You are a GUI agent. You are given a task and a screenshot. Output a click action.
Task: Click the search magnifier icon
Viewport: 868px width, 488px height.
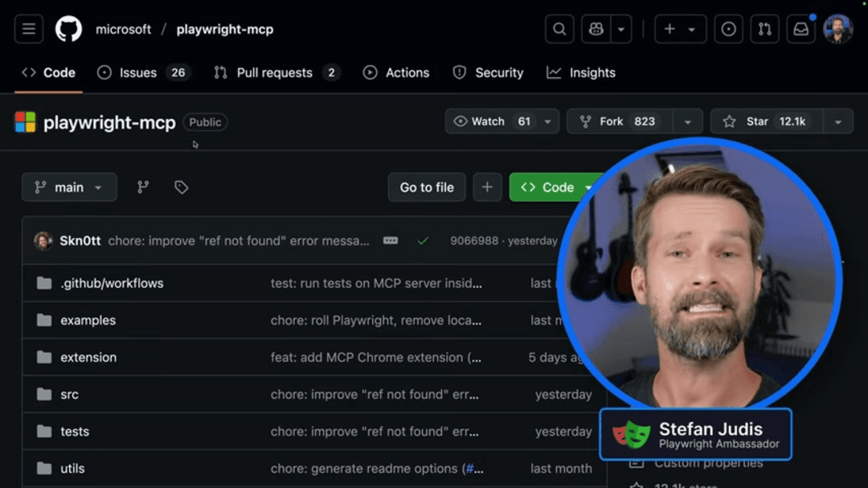559,28
